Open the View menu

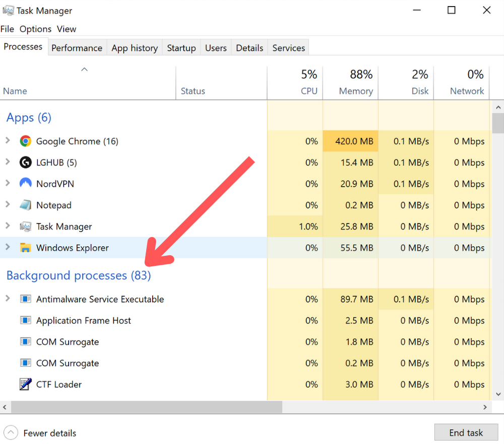67,29
